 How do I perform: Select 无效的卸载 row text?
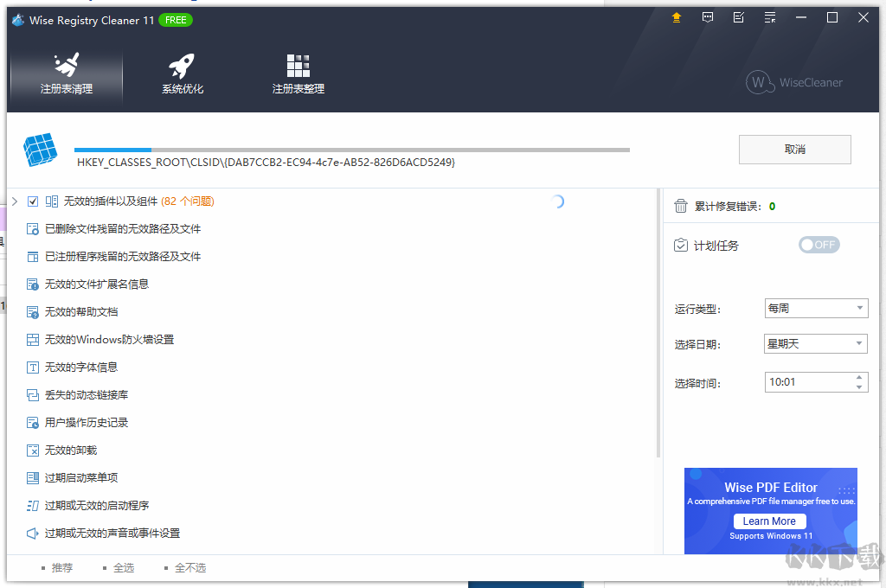71,451
